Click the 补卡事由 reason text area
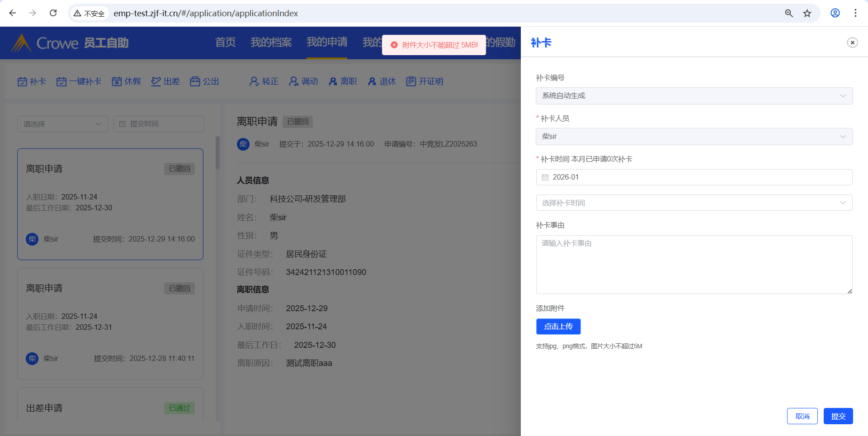Viewport: 868px width, 436px height. tap(694, 265)
